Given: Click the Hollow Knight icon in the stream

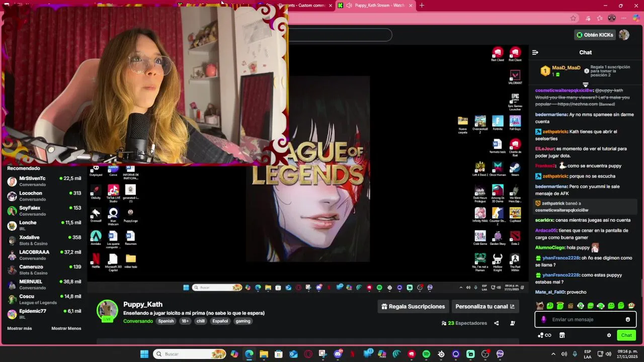Looking at the screenshot, I should [x=498, y=262].
